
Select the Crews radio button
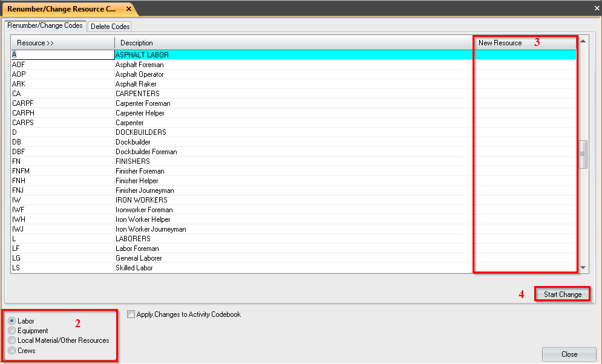[x=12, y=350]
